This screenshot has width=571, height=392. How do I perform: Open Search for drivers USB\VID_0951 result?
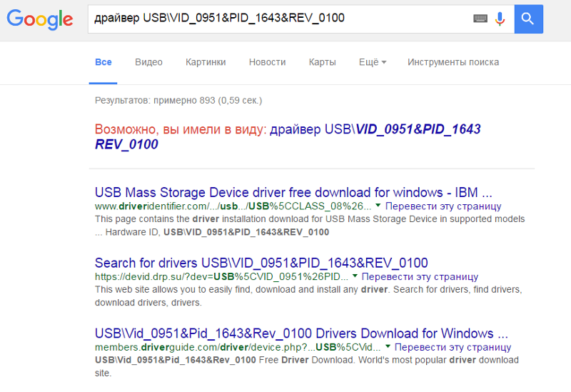tap(261, 263)
